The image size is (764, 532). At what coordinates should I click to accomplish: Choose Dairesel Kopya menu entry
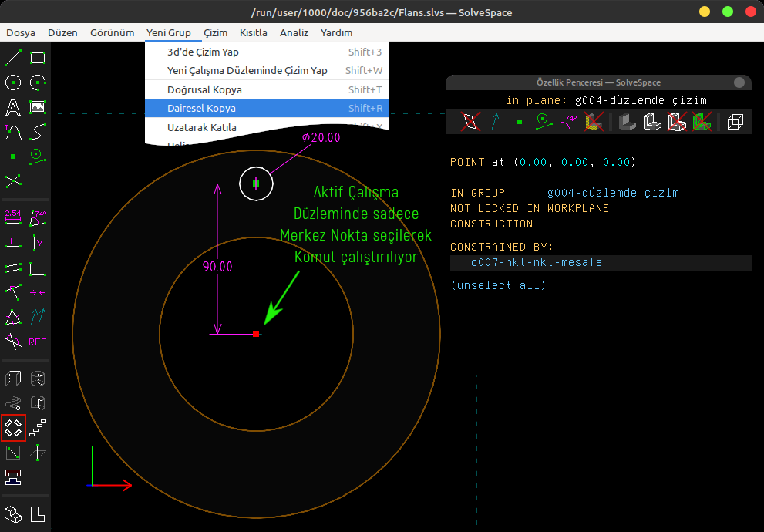click(267, 108)
